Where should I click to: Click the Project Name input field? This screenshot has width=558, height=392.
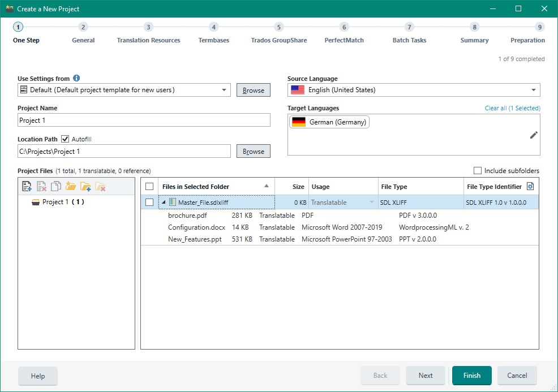click(x=144, y=120)
